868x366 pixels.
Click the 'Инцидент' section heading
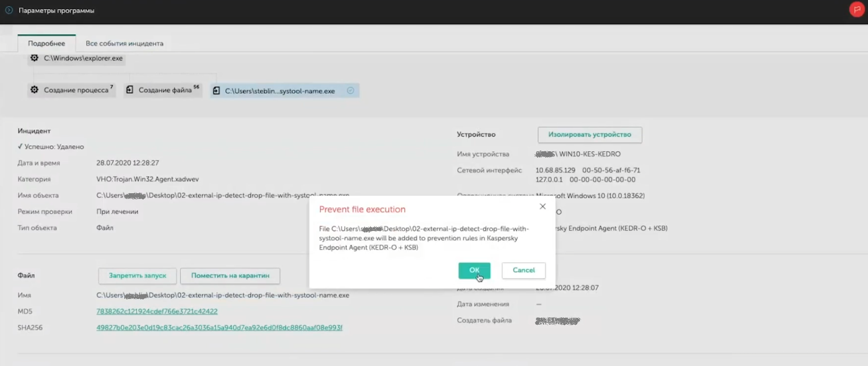(x=34, y=131)
